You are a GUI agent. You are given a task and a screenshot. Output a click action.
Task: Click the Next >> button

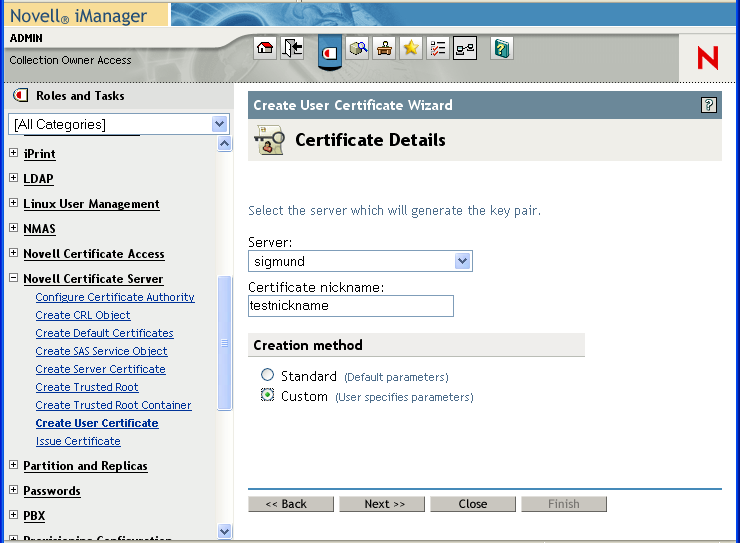click(x=382, y=504)
